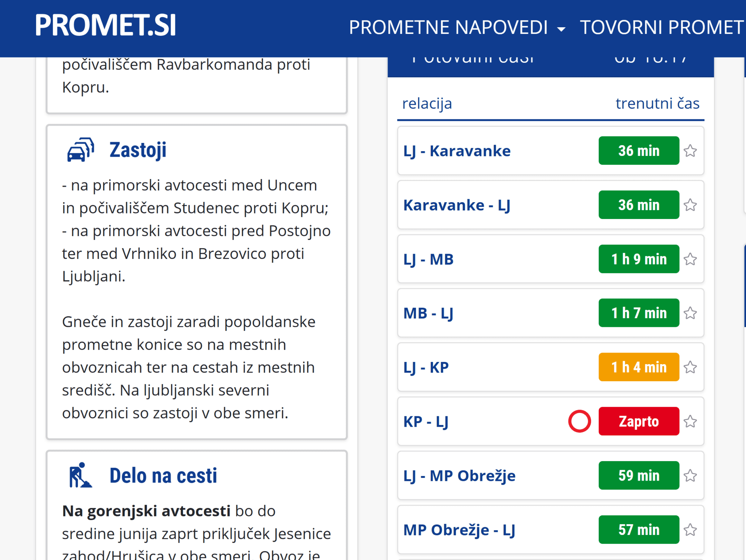
Task: Click the red closed-road circle icon
Action: [x=579, y=421]
